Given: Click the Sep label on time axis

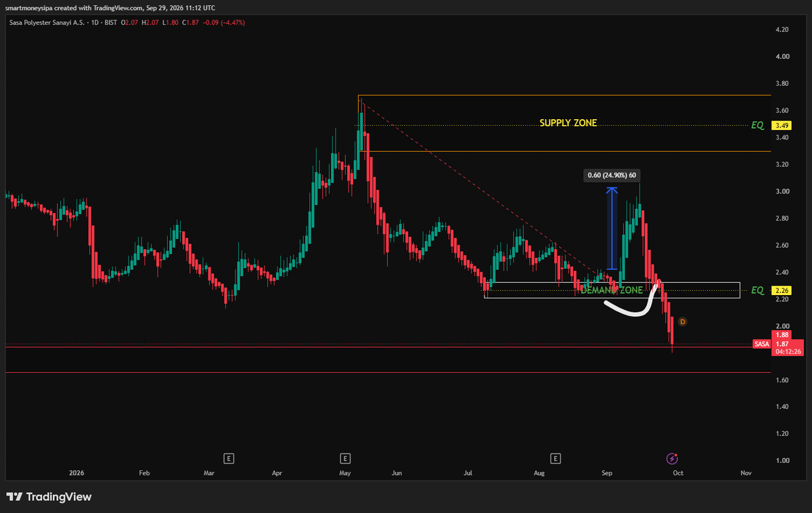Looking at the screenshot, I should coord(608,473).
